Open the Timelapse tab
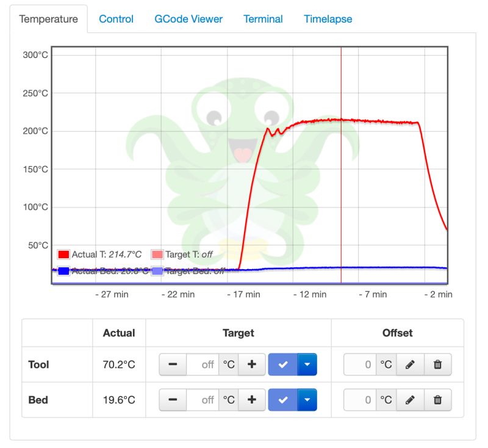This screenshot has height=448, width=488. (x=328, y=19)
